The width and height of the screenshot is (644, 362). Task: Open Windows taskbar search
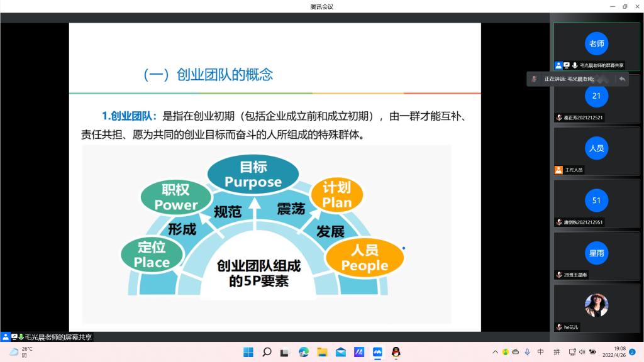click(x=267, y=352)
